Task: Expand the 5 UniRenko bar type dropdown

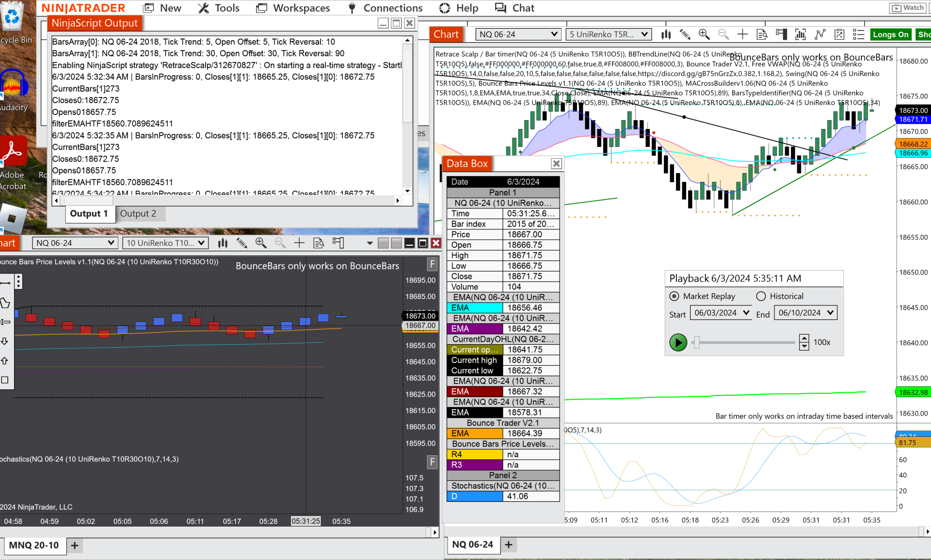Action: pos(608,34)
